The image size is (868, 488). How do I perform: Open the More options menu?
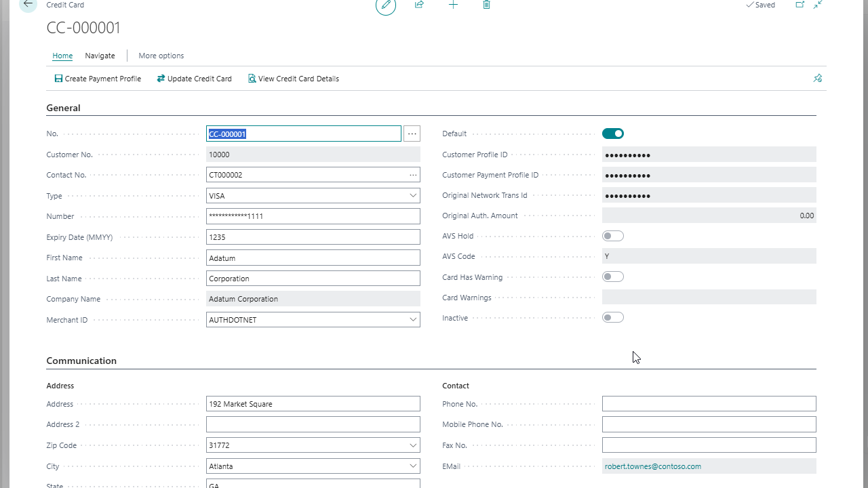pyautogui.click(x=161, y=56)
